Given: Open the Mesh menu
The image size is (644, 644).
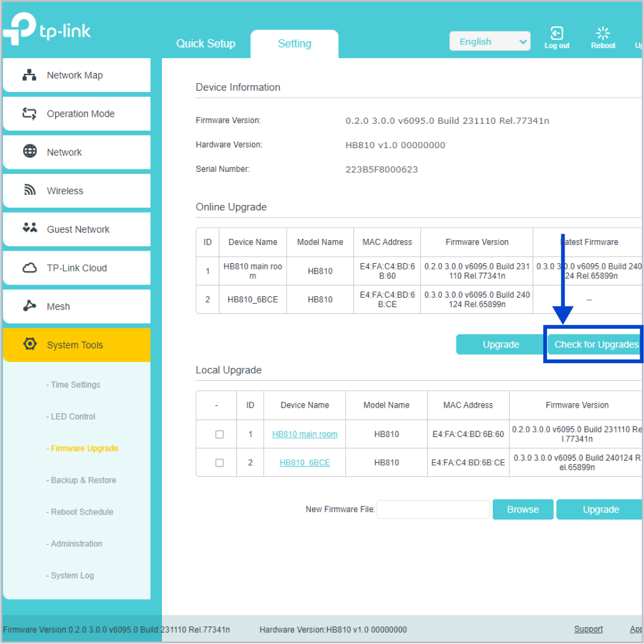Looking at the screenshot, I should tap(77, 306).
